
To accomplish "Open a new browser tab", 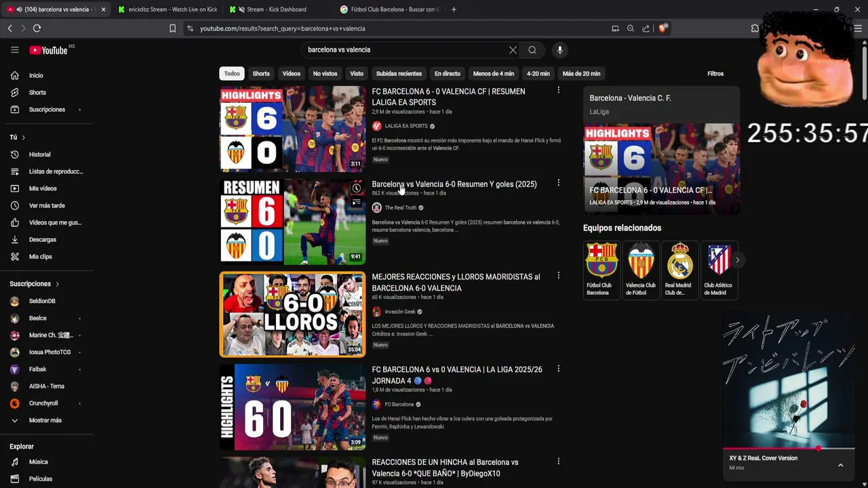I will point(454,9).
